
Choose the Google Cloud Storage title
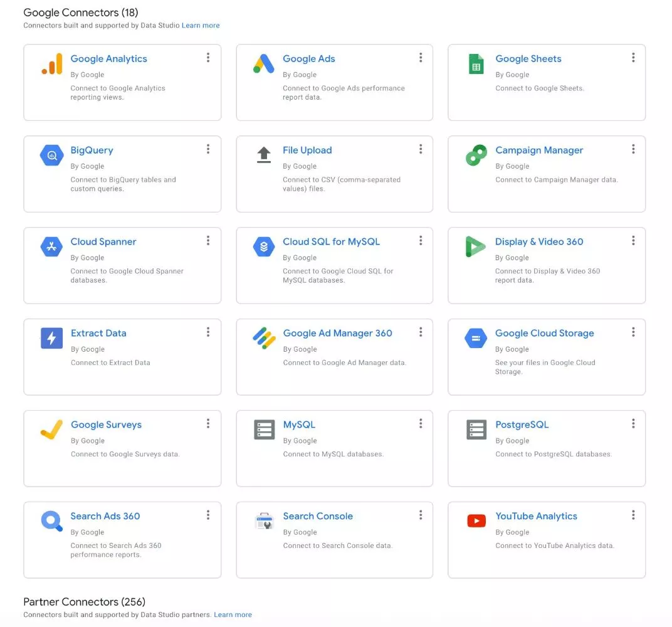(545, 333)
